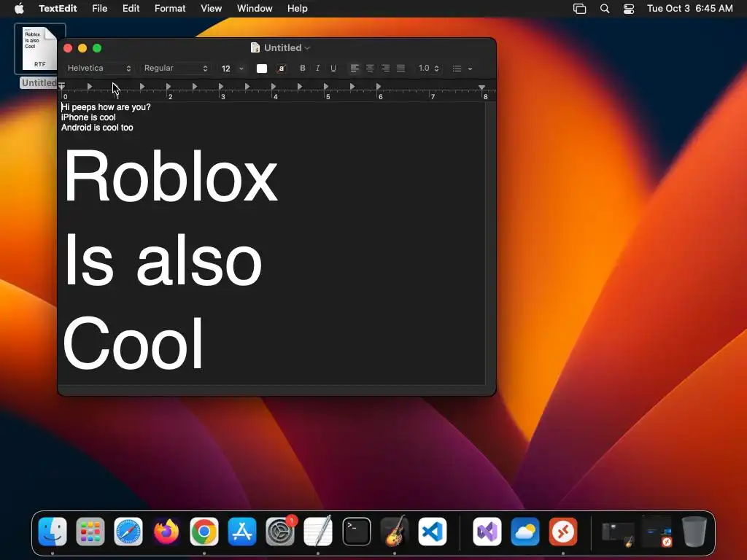Justify text alignment

click(400, 68)
